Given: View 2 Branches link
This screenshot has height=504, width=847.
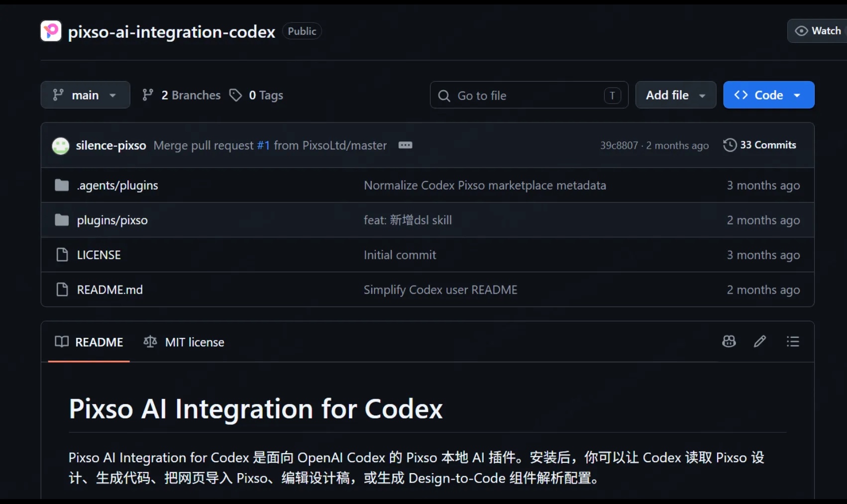Looking at the screenshot, I should pos(181,95).
